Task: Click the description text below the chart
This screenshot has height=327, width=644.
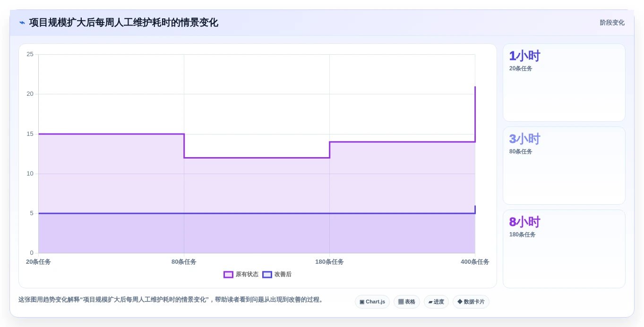Action: (172, 300)
